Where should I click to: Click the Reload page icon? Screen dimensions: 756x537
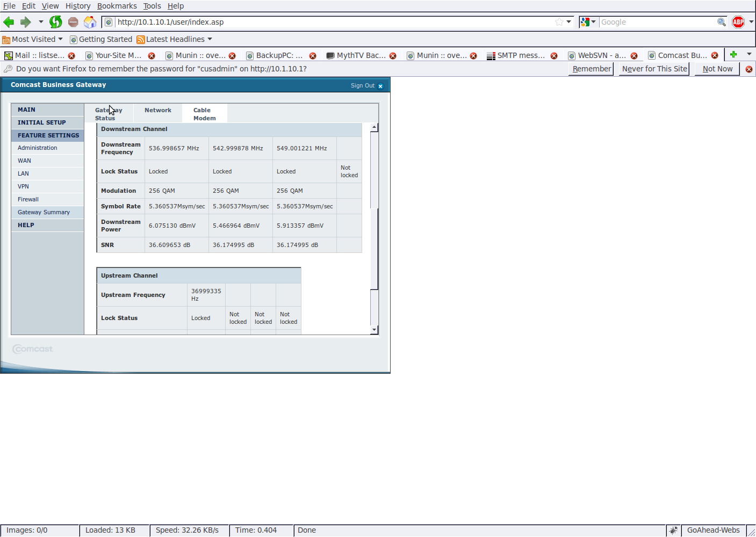pos(56,22)
